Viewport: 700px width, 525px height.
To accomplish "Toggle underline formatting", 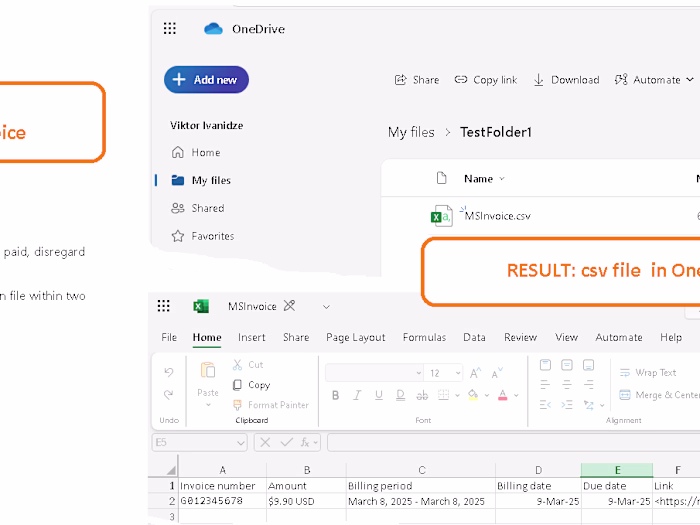I will click(x=379, y=396).
